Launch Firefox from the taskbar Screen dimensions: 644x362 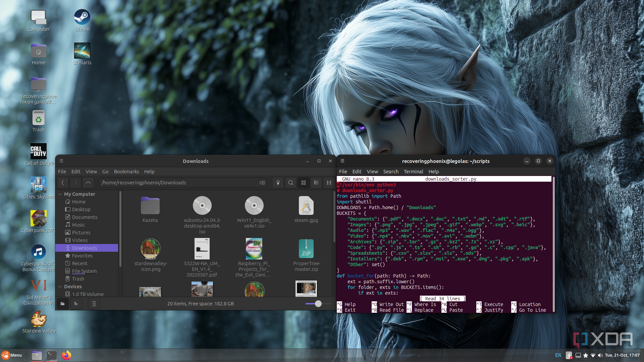[66, 355]
